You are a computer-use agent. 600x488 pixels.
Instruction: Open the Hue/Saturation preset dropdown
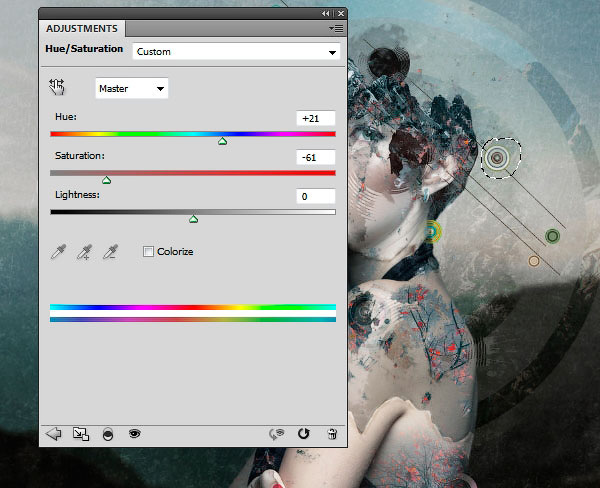click(x=236, y=52)
